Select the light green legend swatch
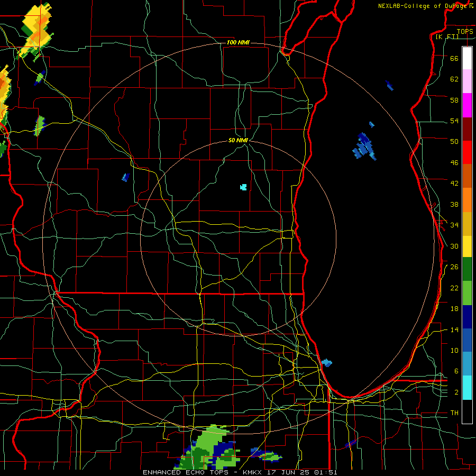 [x=467, y=292]
